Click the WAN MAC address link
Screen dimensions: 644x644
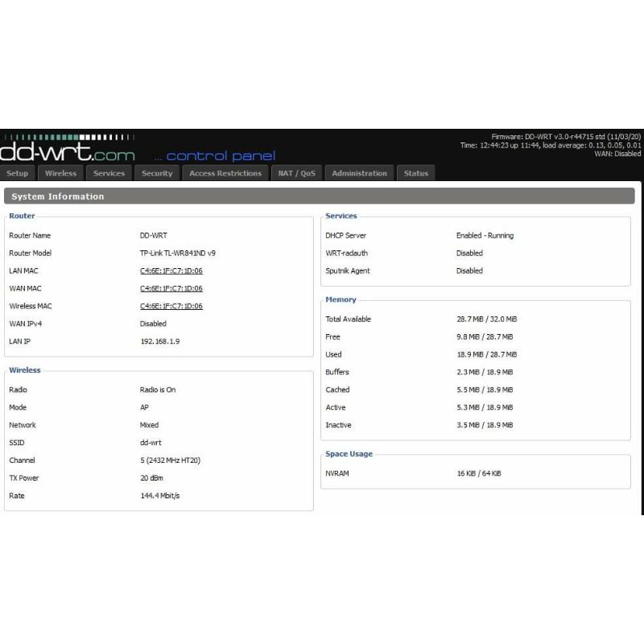point(171,288)
